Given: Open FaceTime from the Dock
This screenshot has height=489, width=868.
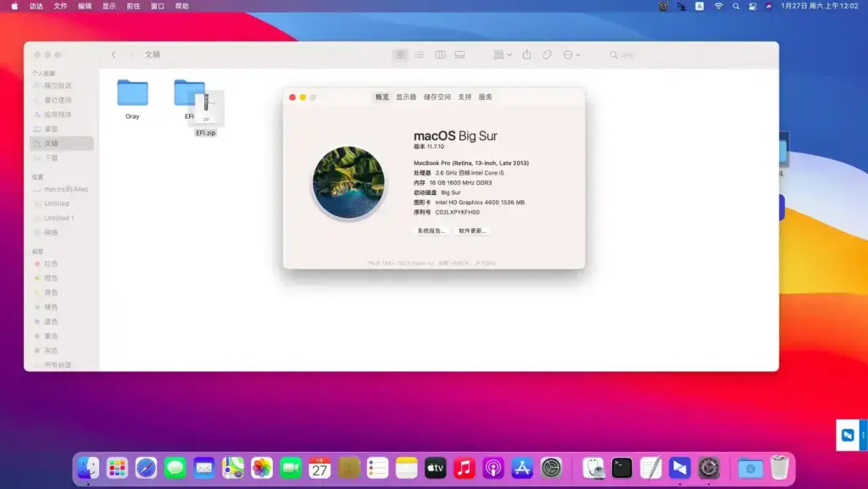Looking at the screenshot, I should pyautogui.click(x=291, y=468).
